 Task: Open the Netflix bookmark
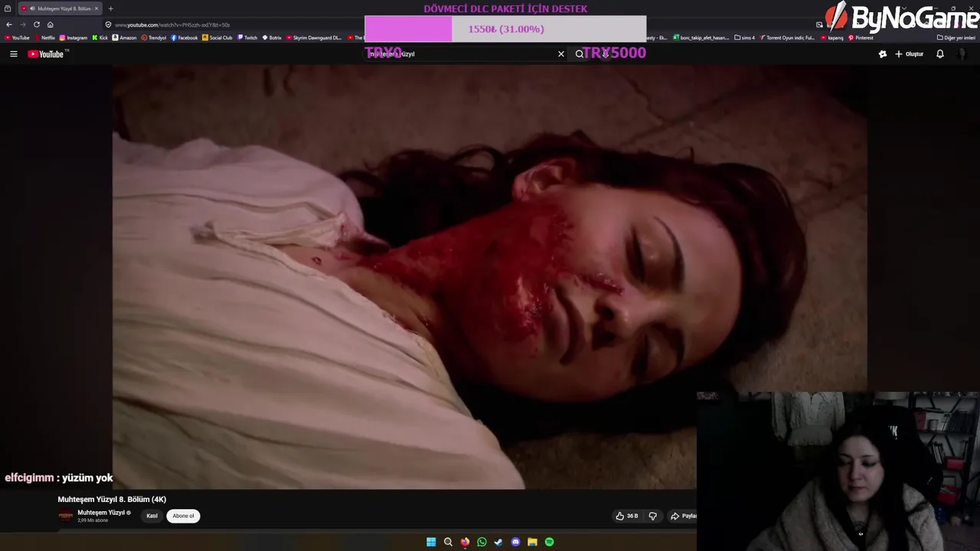coord(44,37)
